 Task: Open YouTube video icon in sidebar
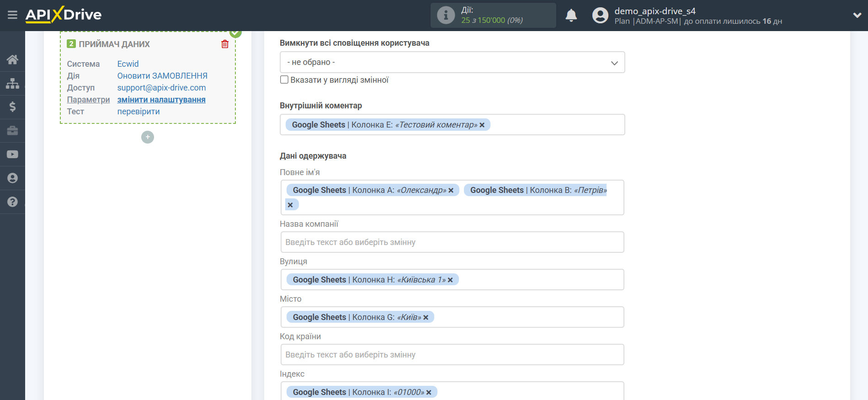click(12, 155)
